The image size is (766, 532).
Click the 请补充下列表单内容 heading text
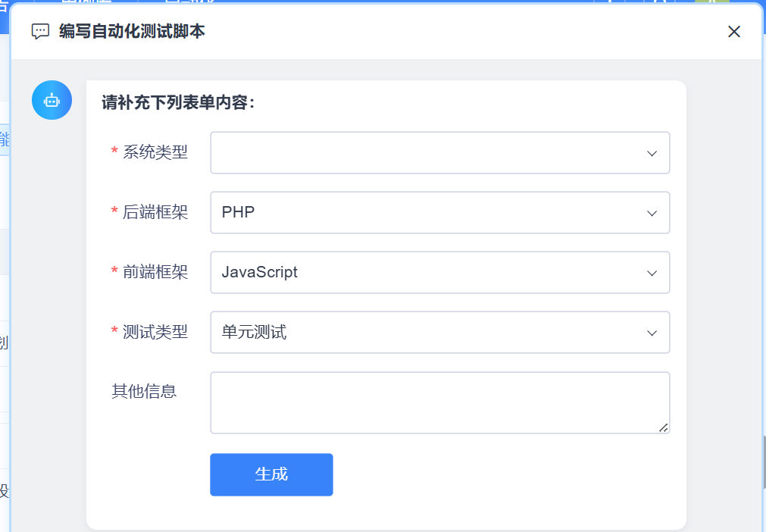(178, 103)
